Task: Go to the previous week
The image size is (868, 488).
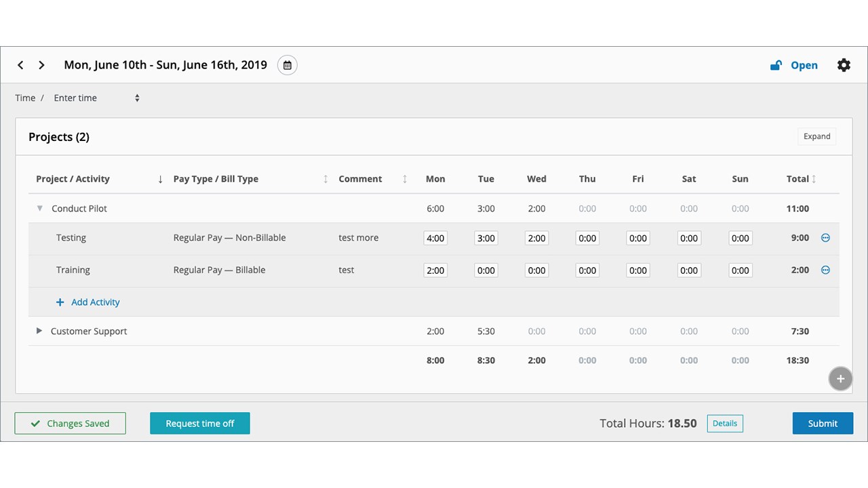Action: point(21,65)
